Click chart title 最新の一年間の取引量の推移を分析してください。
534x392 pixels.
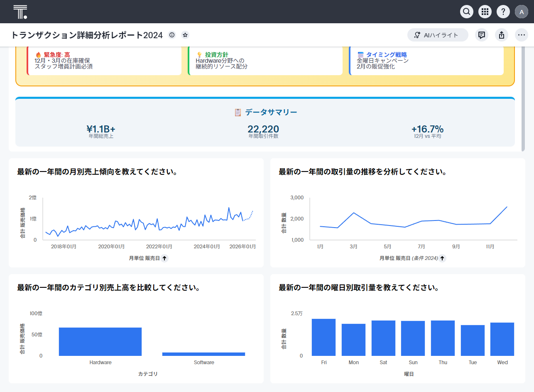pyautogui.click(x=363, y=171)
